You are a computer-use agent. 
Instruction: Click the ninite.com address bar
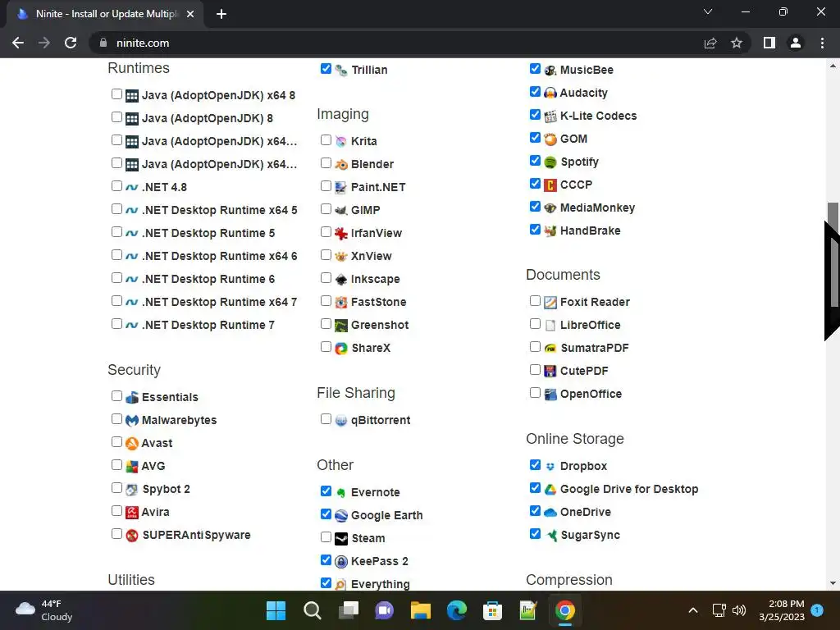pos(420,43)
